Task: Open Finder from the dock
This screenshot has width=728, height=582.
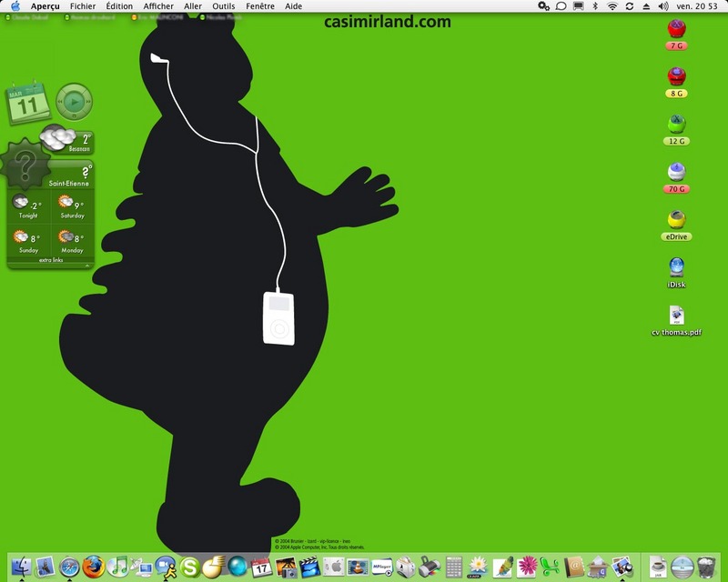Action: pyautogui.click(x=21, y=567)
